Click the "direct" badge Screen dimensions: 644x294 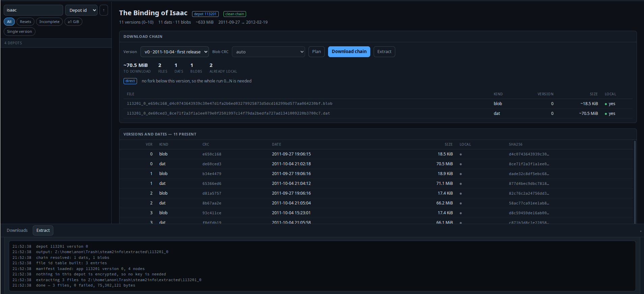(130, 81)
